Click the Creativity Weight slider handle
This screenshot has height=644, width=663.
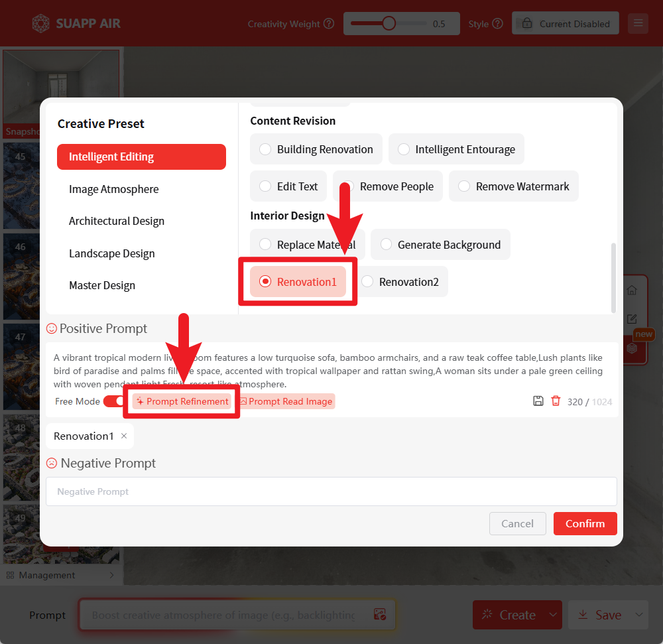click(389, 24)
